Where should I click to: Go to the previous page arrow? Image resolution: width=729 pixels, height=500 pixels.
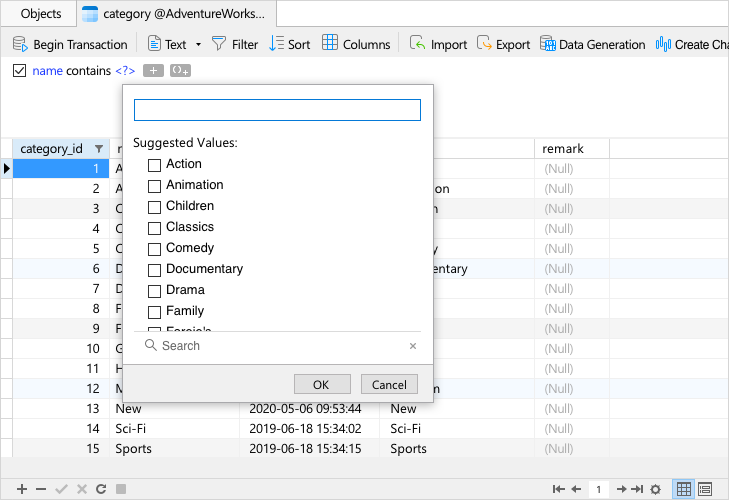click(577, 489)
